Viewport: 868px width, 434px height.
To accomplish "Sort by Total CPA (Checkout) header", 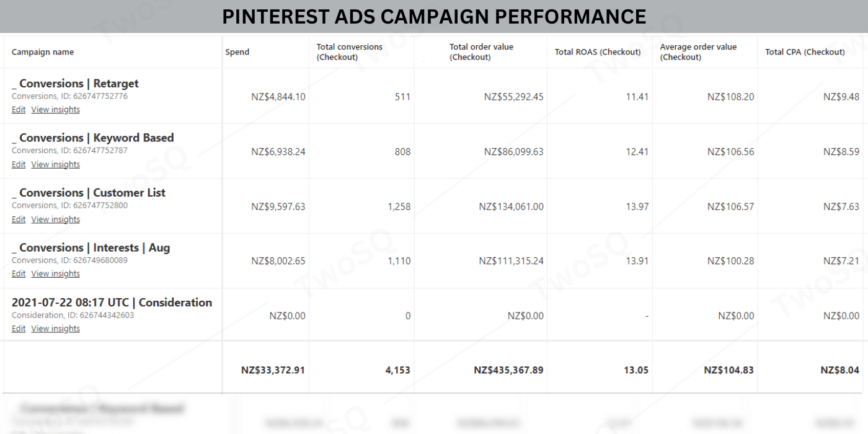I will (x=805, y=52).
